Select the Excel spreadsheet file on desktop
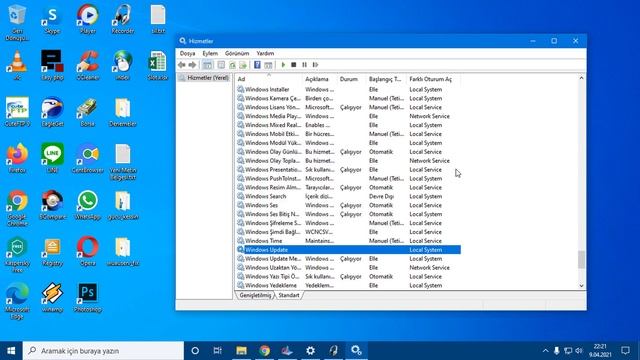 pyautogui.click(x=158, y=65)
